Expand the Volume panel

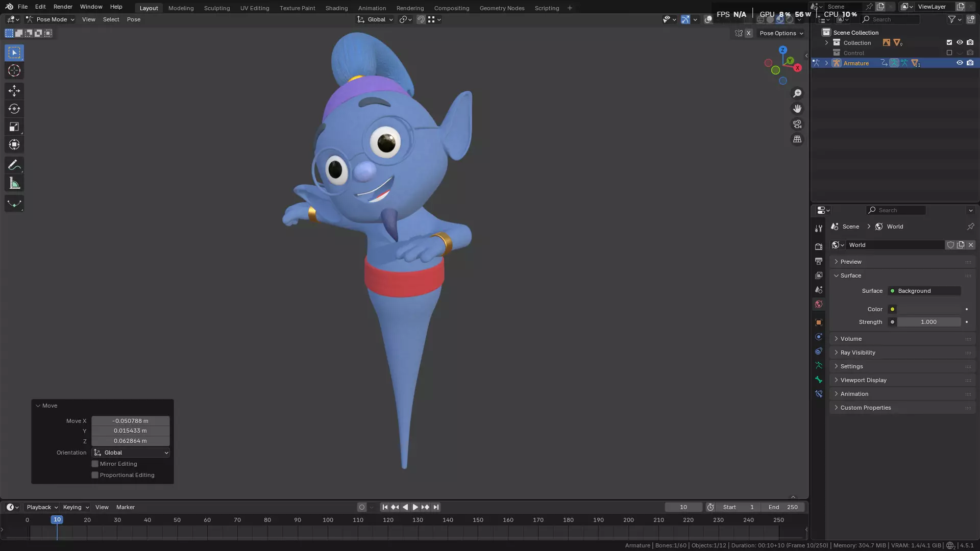[902, 339]
